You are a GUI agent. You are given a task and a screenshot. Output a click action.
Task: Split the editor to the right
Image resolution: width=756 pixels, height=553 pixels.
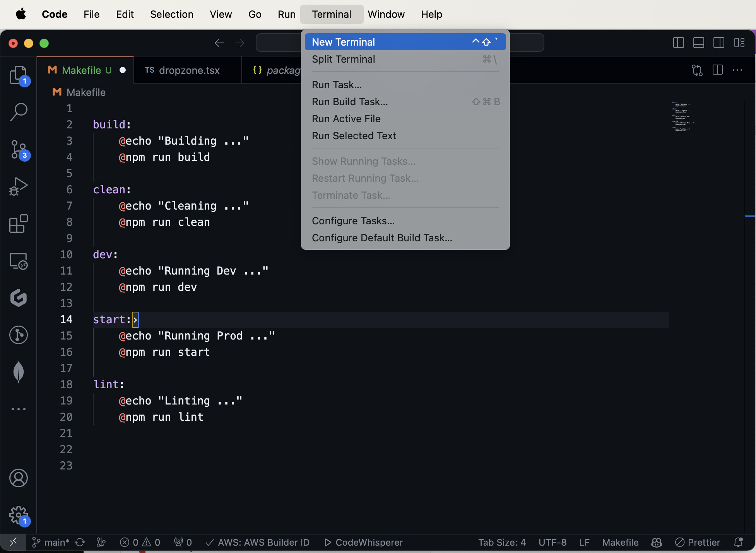tap(718, 70)
